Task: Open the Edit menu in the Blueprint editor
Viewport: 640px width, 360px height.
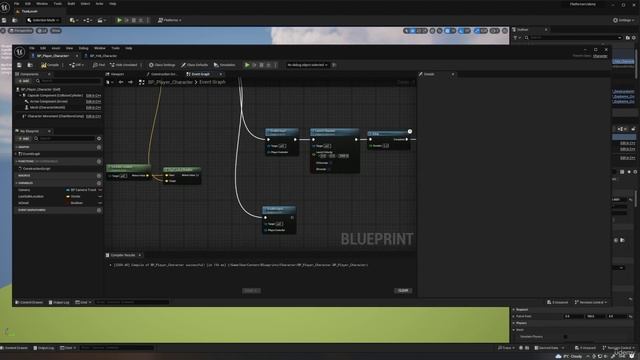Action: pos(43,48)
